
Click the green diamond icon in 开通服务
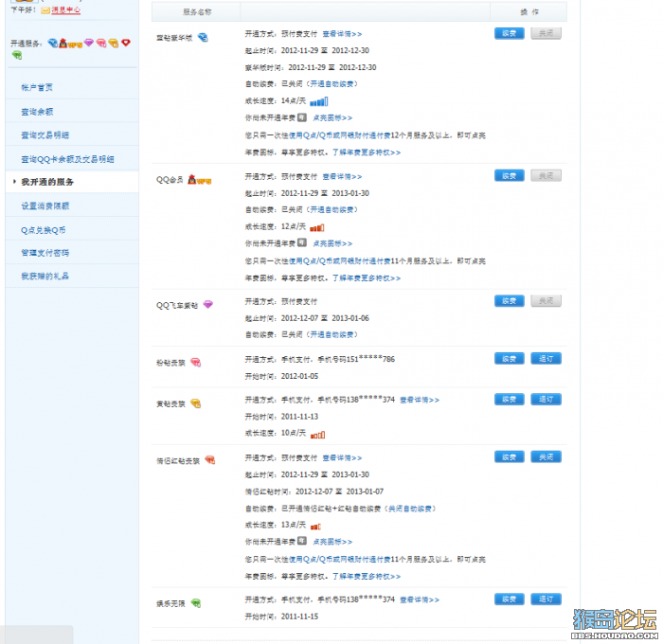16,55
